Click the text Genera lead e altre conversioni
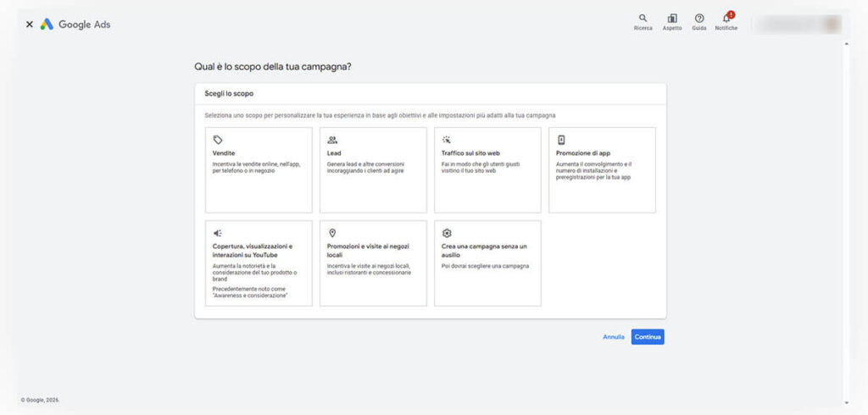 coord(366,164)
